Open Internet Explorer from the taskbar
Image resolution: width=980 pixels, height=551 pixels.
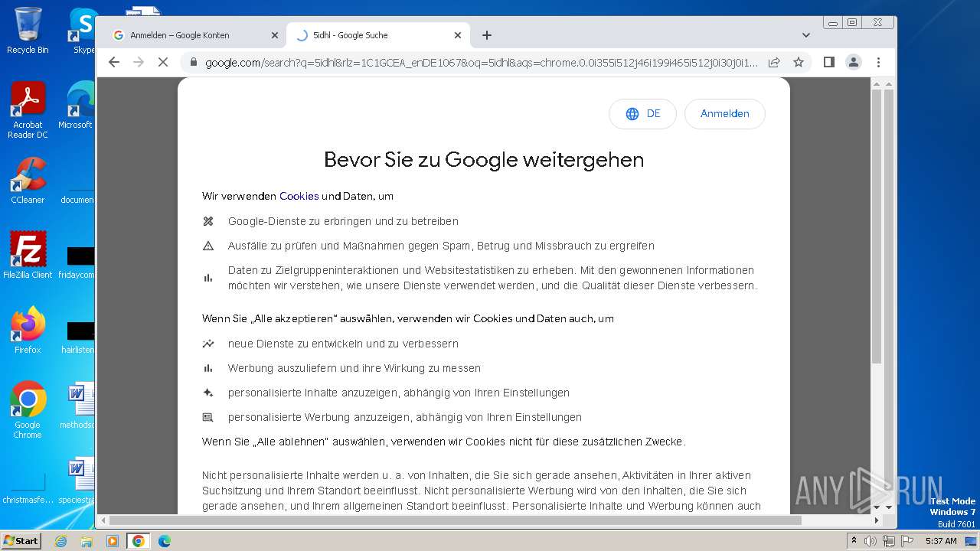click(x=60, y=541)
